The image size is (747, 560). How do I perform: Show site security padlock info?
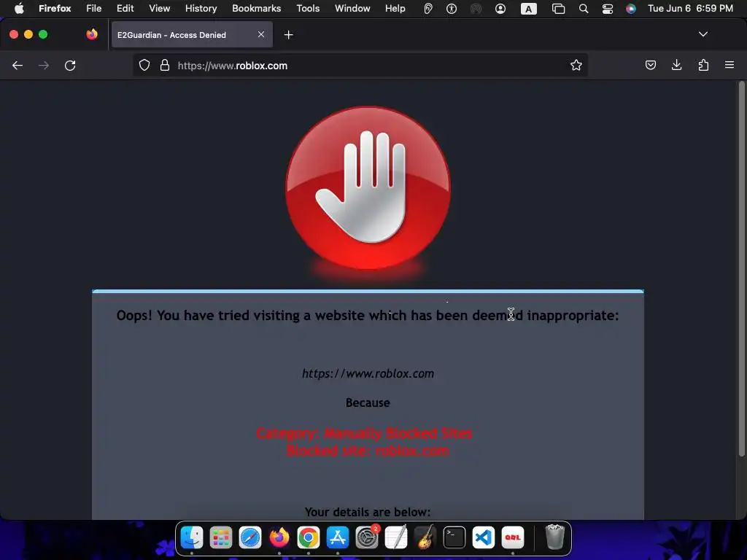165,65
